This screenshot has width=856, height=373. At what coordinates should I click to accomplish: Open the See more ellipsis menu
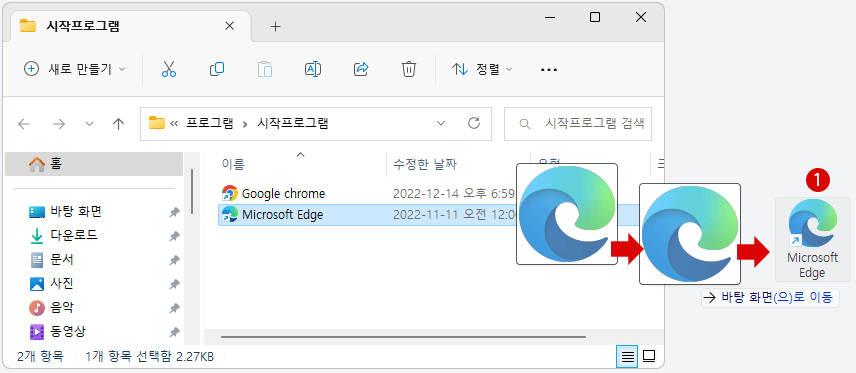(549, 70)
